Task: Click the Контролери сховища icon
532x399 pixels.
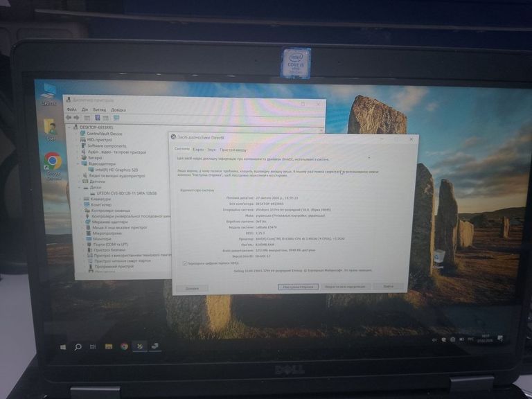Action: [x=87, y=211]
